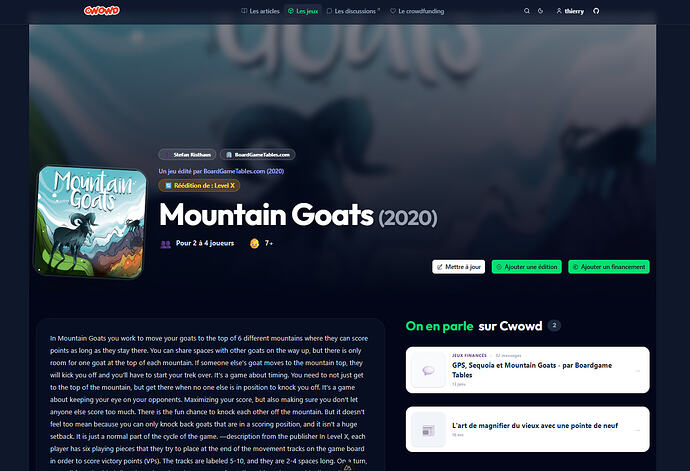This screenshot has height=471, width=690.
Task: Open the search magnifier icon
Action: pos(527,11)
